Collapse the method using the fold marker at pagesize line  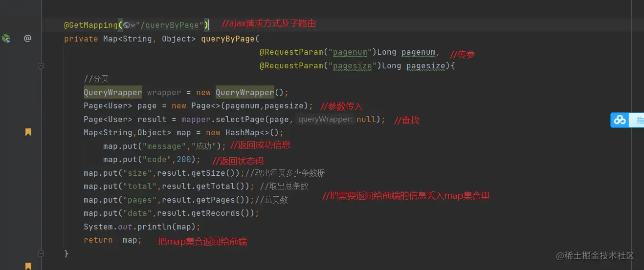click(x=41, y=65)
